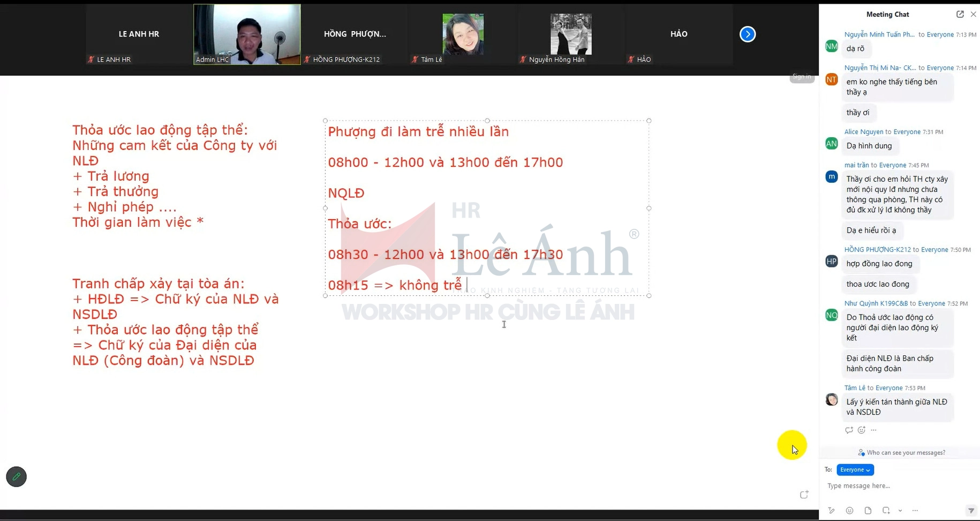This screenshot has height=521, width=980.
Task: Show next participants with blue arrow
Action: [747, 34]
